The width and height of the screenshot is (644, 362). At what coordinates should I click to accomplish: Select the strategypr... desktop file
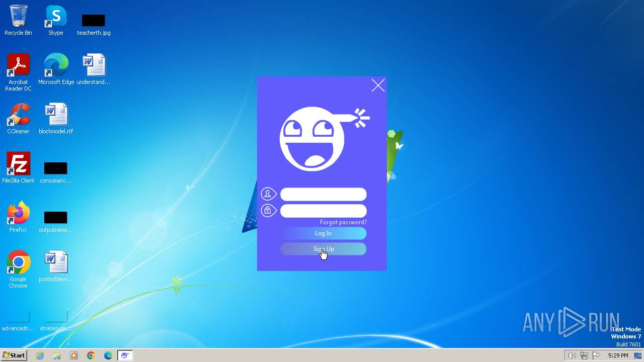(x=56, y=321)
